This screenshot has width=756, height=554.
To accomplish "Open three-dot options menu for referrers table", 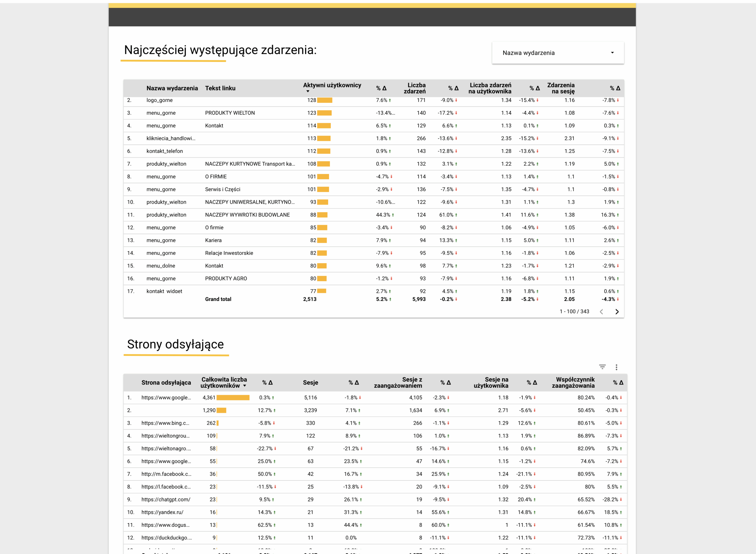I will 616,367.
